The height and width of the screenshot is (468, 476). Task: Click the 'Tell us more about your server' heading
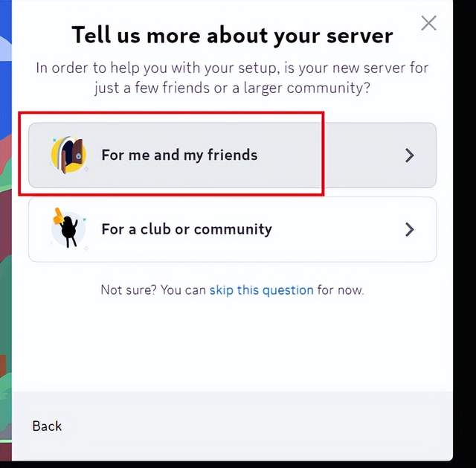click(232, 35)
